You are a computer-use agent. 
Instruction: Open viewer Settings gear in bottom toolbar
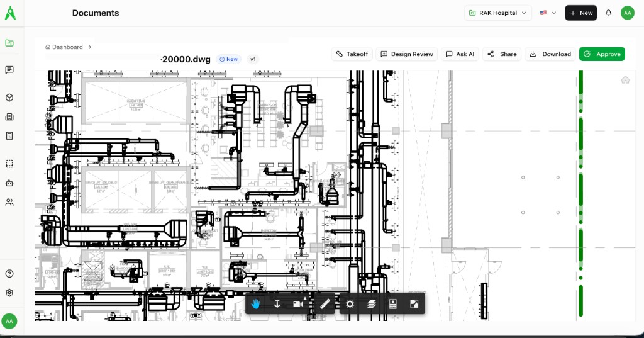point(350,304)
